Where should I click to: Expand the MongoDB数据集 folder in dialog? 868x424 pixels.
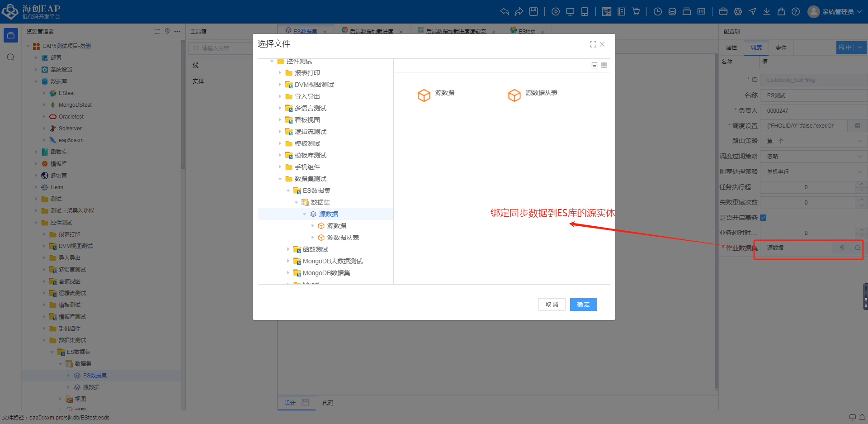(x=288, y=273)
